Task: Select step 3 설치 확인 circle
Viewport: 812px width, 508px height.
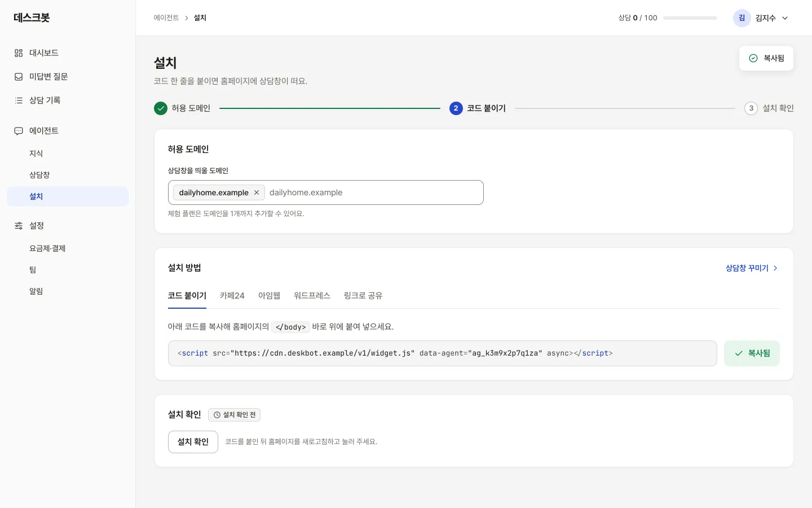Action: click(751, 108)
